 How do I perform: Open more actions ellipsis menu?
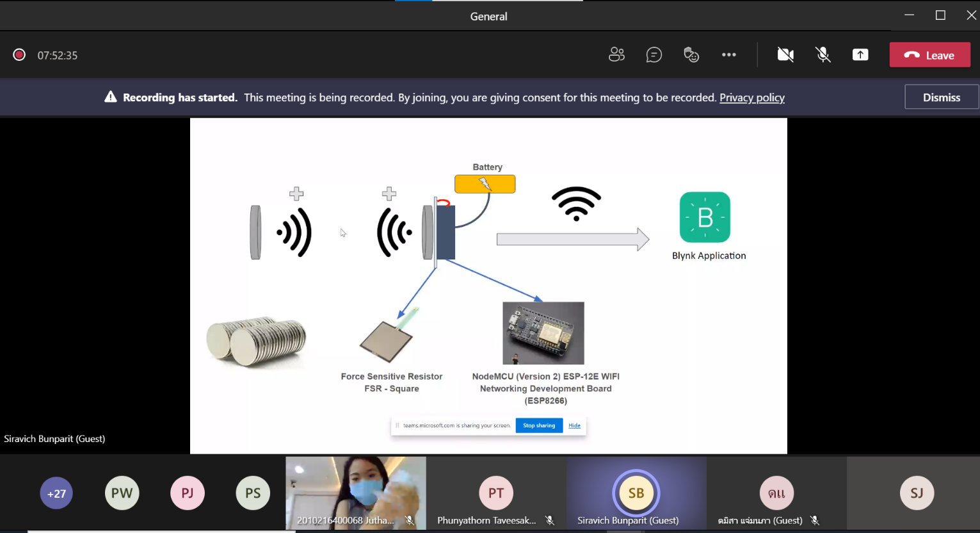[x=728, y=55]
